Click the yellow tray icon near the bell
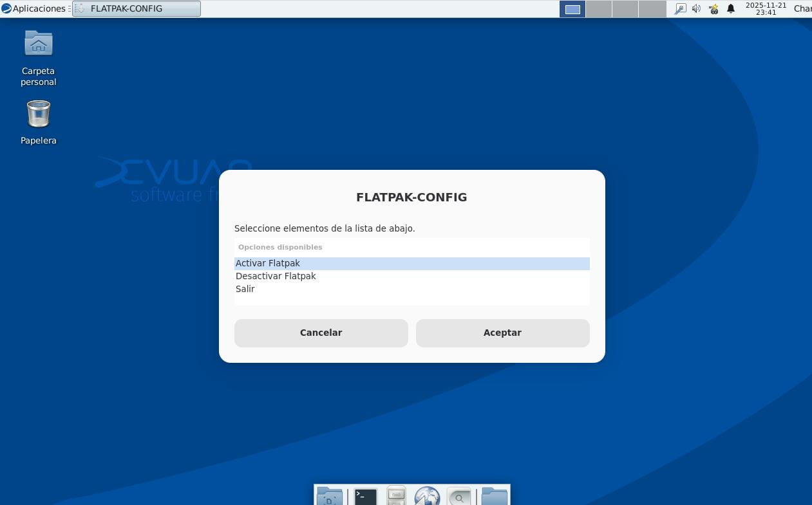 (x=712, y=8)
